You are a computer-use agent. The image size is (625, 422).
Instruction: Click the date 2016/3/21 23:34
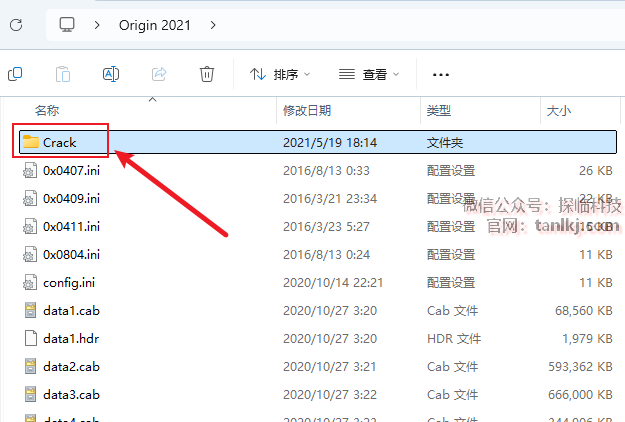[330, 198]
